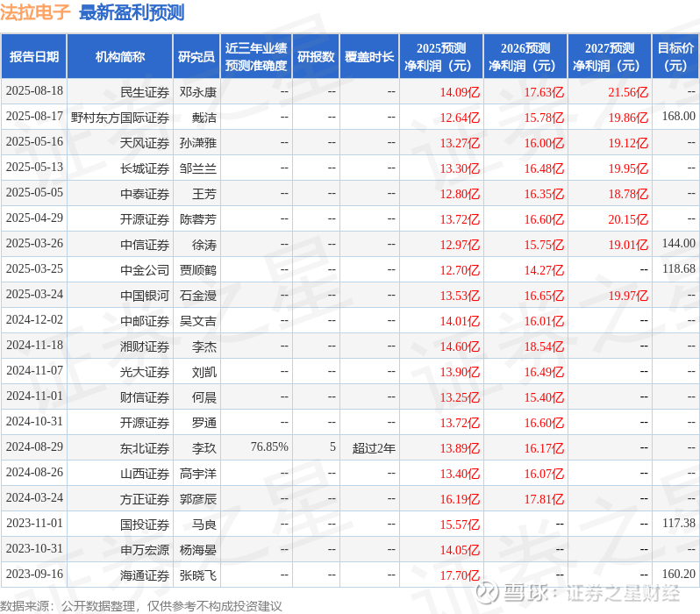Click analyst name 邹兰兰
Screen dimensions: 700x614
[197, 168]
